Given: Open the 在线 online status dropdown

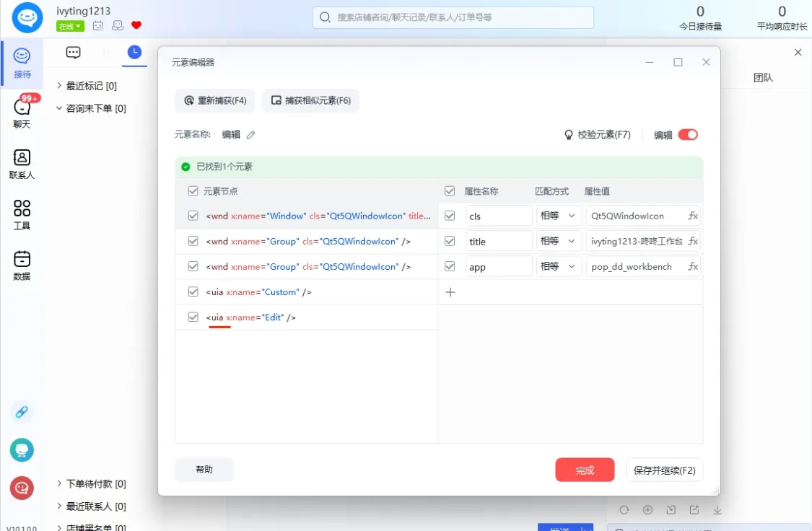Looking at the screenshot, I should pos(70,26).
